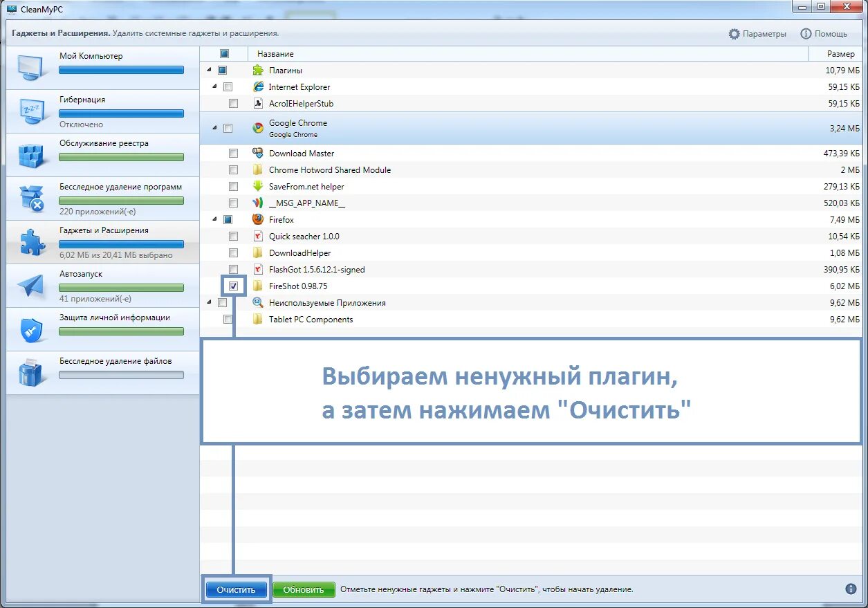This screenshot has width=868, height=608.
Task: Open the Бесследное удаление программ section
Action: pyautogui.click(x=102, y=199)
